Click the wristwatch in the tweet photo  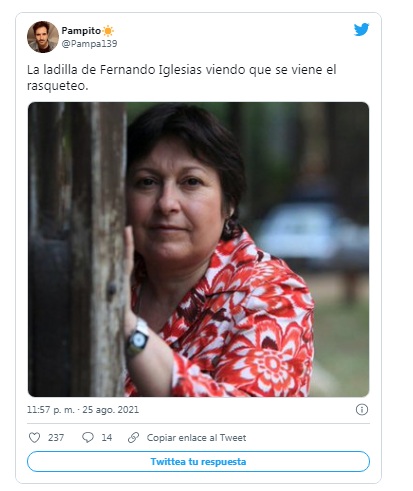coord(137,338)
